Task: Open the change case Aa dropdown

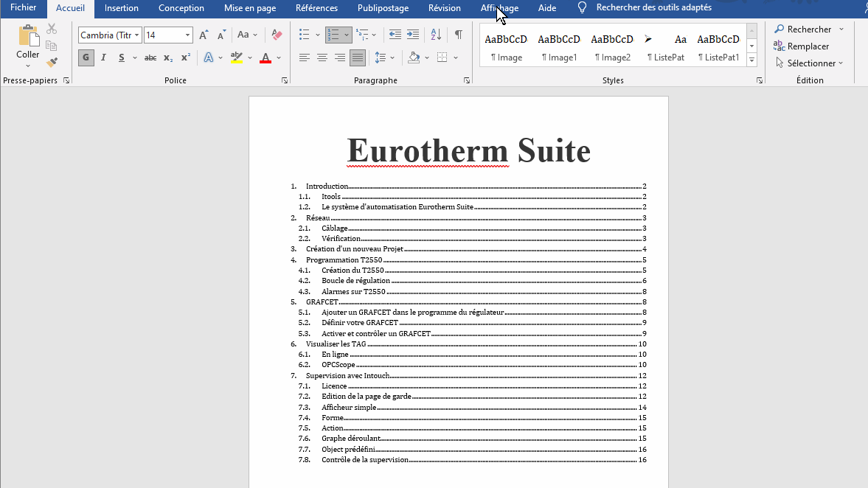Action: click(x=248, y=35)
